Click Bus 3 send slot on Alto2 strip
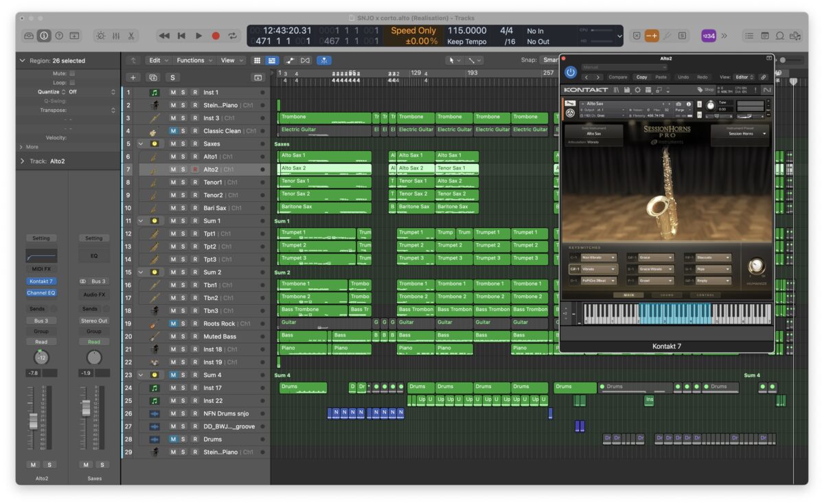824x504 pixels. point(41,321)
